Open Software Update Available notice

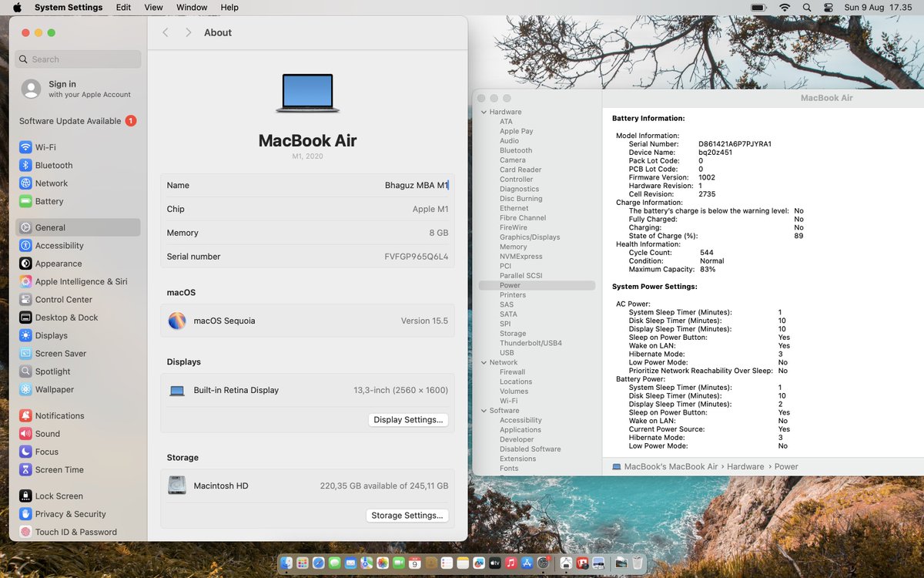pyautogui.click(x=78, y=121)
